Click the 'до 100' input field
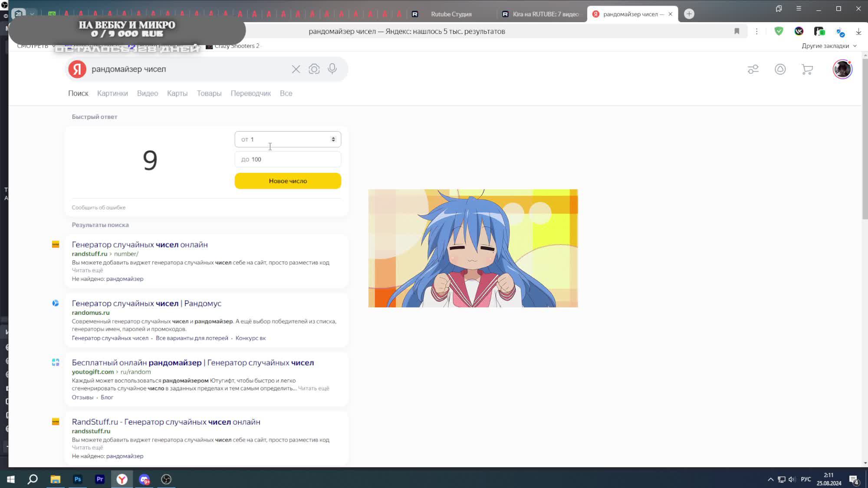Viewport: 868px width, 488px height. (x=287, y=159)
